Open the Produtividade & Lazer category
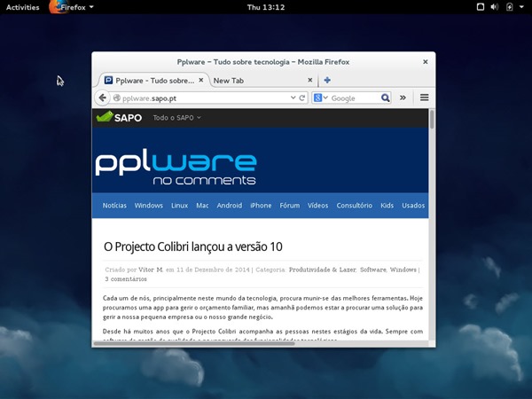 [x=323, y=270]
